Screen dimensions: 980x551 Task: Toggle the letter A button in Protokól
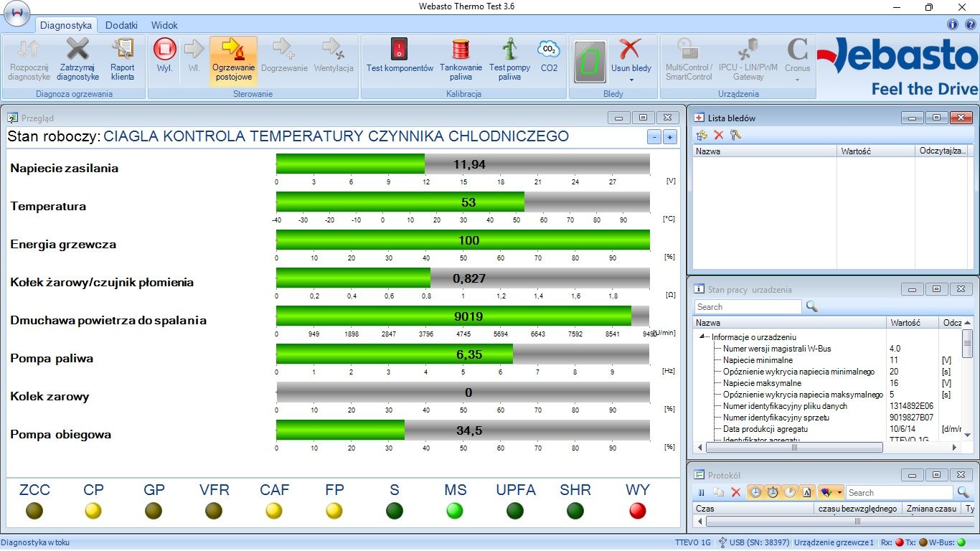point(807,492)
